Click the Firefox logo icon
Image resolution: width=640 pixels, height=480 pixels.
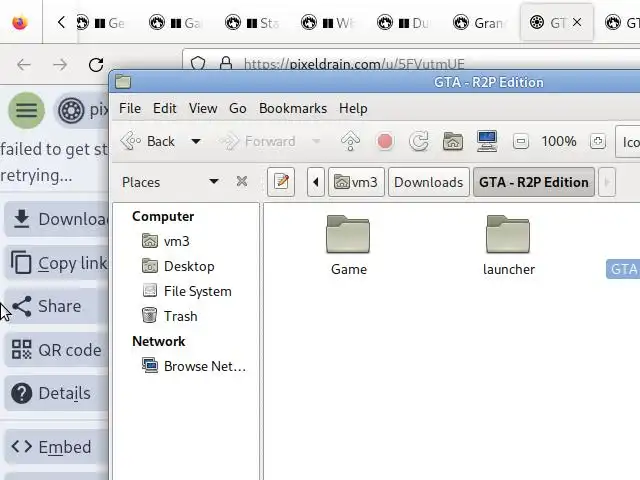[x=20, y=22]
